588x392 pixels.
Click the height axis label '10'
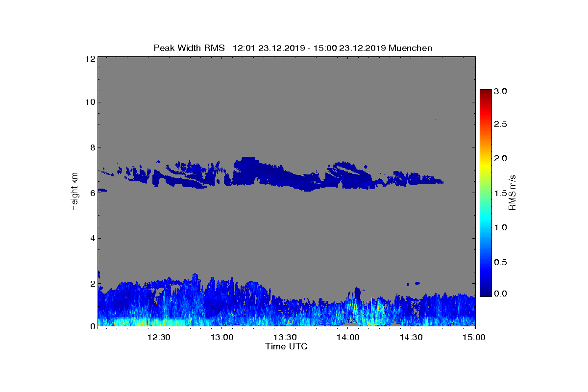point(90,102)
